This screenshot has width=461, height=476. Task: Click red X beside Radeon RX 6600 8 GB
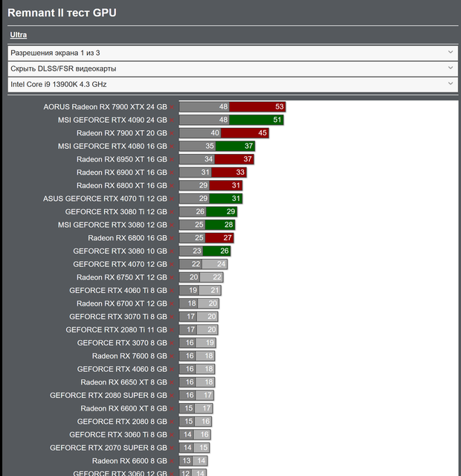click(172, 461)
